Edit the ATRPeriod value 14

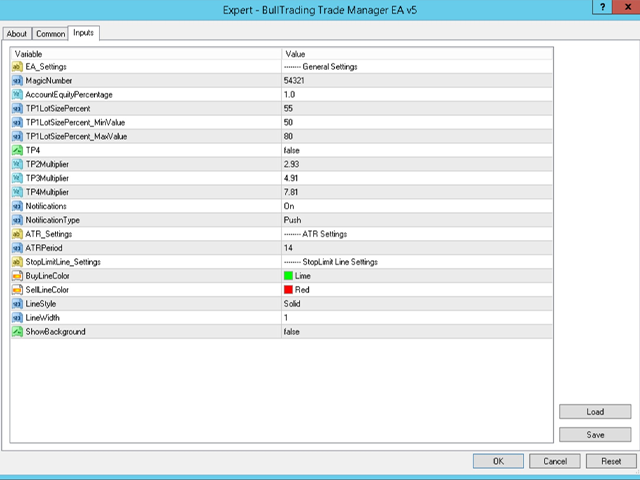point(417,248)
